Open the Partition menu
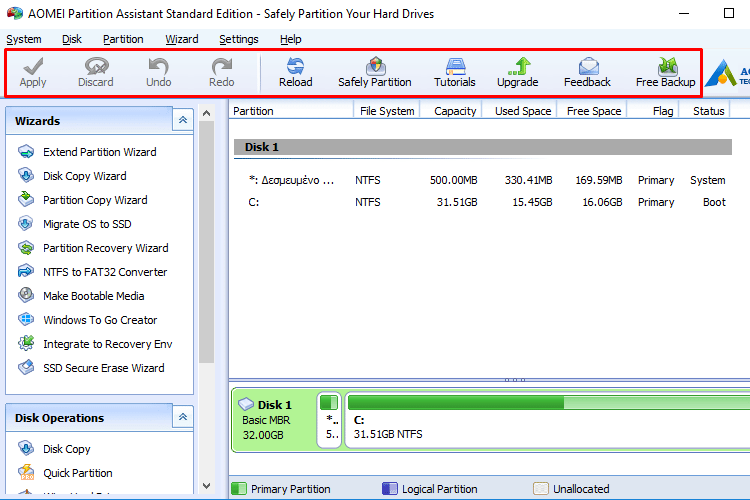The image size is (750, 500). [123, 39]
